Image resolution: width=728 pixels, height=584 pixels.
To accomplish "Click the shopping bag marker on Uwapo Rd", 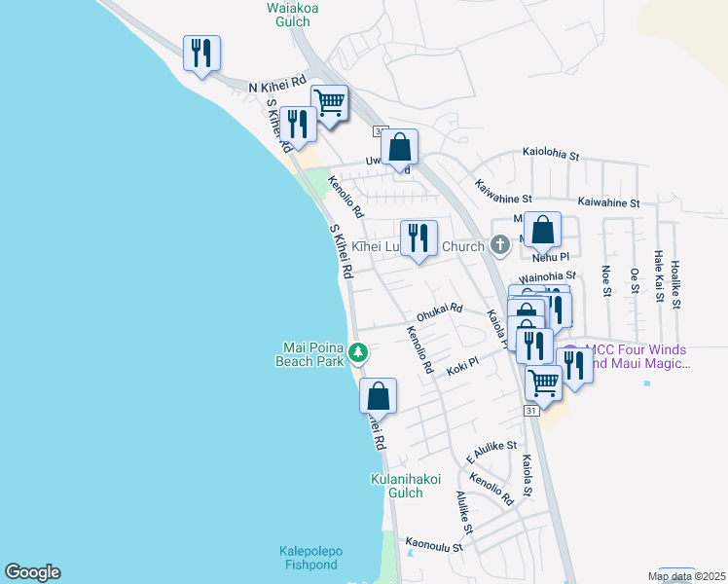I will (399, 149).
